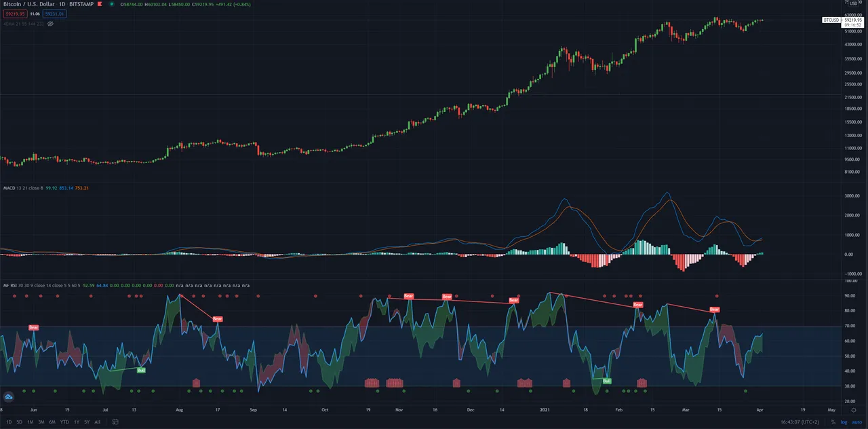Click the Bull label in July RSI pane
868x429 pixels.
coord(141,371)
